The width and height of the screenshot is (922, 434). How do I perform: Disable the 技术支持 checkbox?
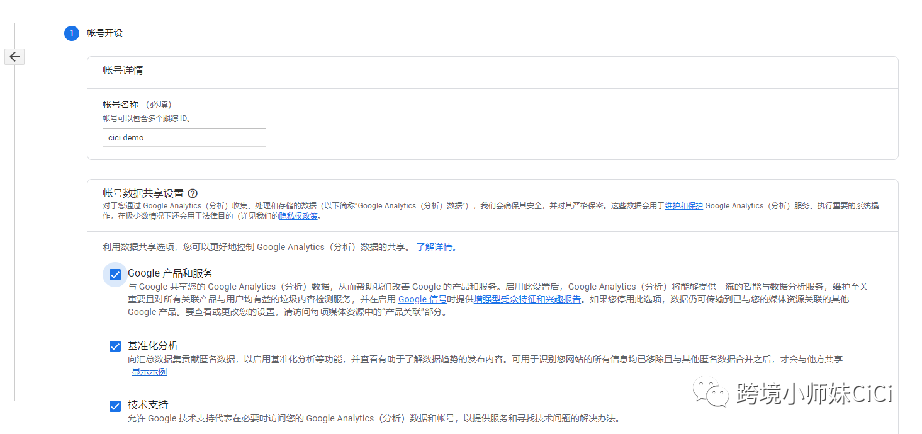tap(115, 406)
